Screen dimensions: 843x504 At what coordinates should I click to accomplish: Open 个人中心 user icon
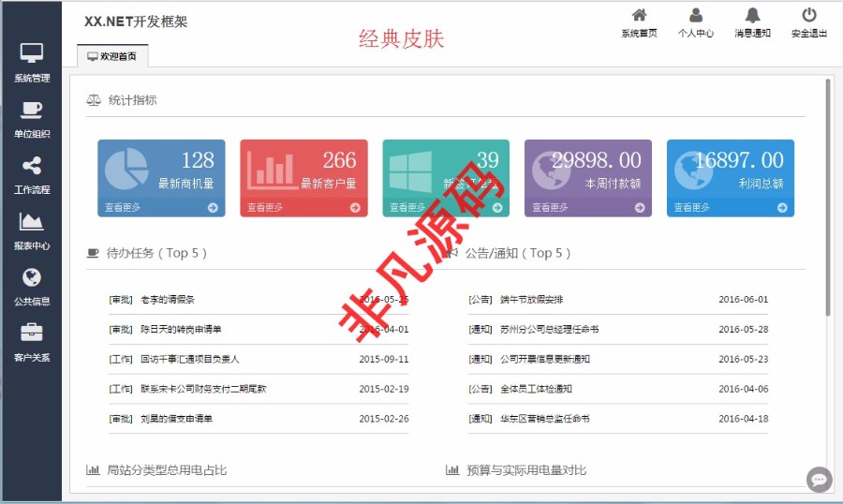[x=696, y=15]
